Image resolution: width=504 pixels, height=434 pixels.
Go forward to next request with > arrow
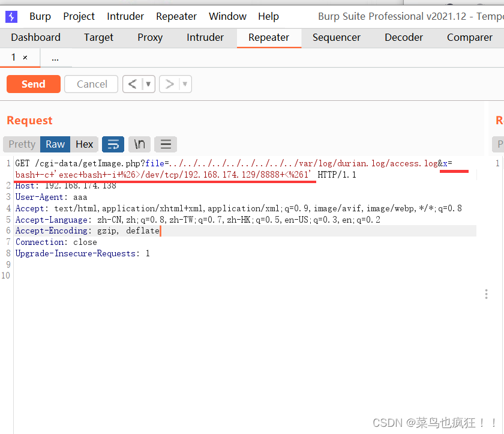[x=169, y=84]
